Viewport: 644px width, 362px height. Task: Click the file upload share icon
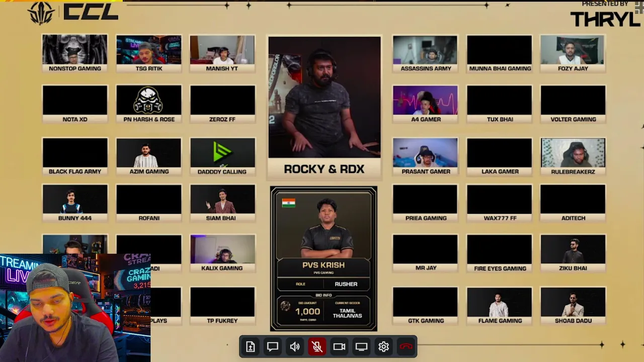click(251, 347)
